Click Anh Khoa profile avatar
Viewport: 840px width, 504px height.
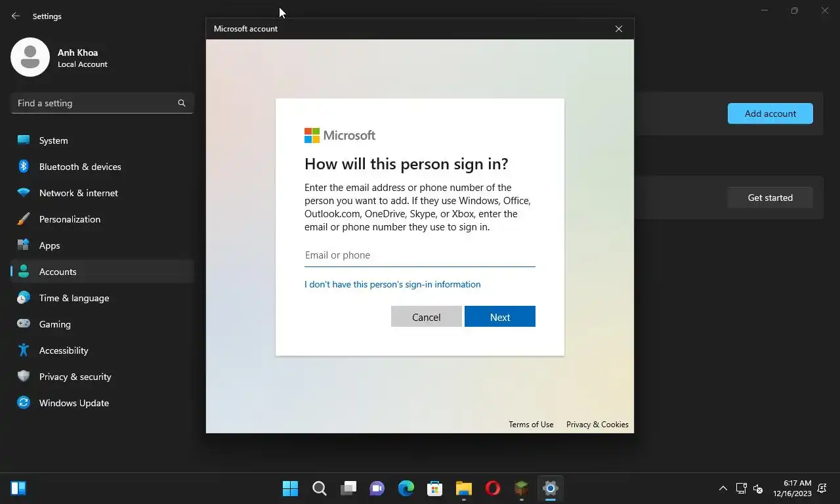(30, 57)
